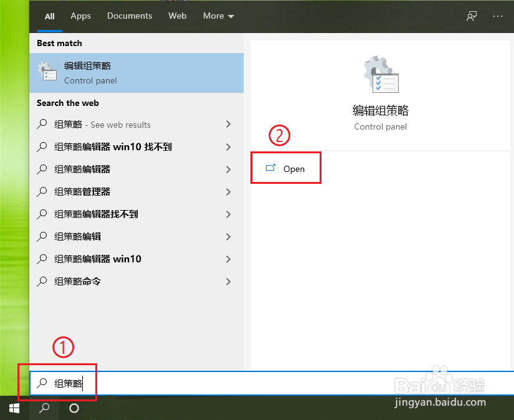Select the 组策略编辑器找不到 web suggestion
The image size is (514, 420).
coord(136,214)
